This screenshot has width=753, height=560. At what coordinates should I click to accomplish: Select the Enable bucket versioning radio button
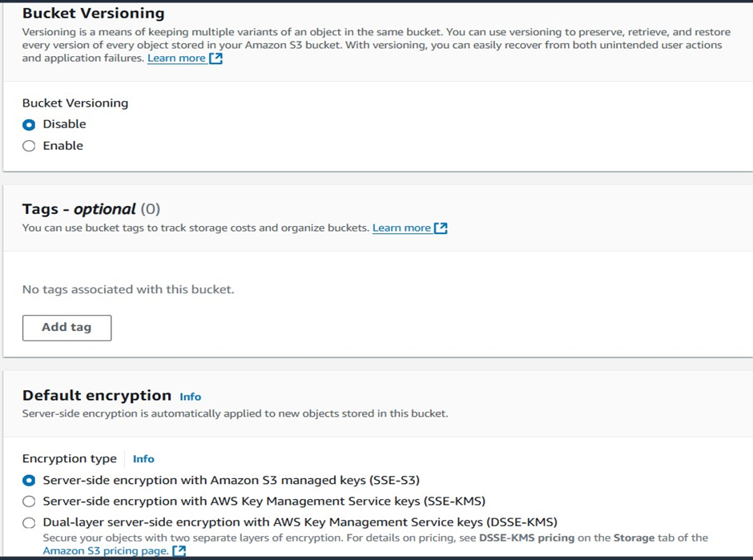pos(29,146)
